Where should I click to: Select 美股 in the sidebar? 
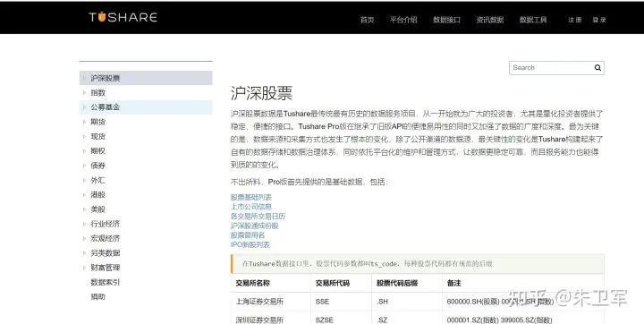pos(97,209)
